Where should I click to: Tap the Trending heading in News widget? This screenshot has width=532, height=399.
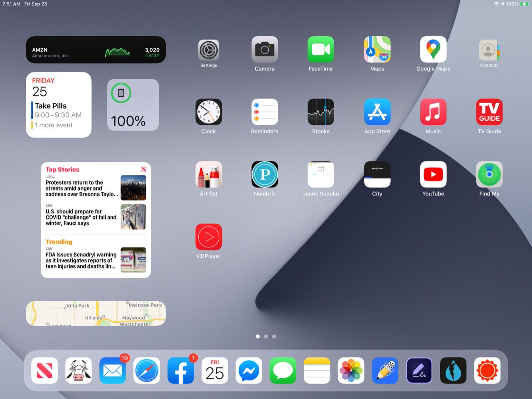click(59, 242)
